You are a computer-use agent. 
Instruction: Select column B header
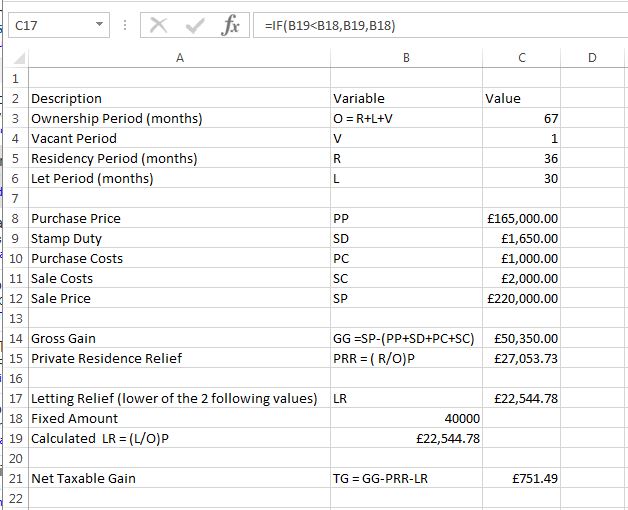(x=404, y=58)
